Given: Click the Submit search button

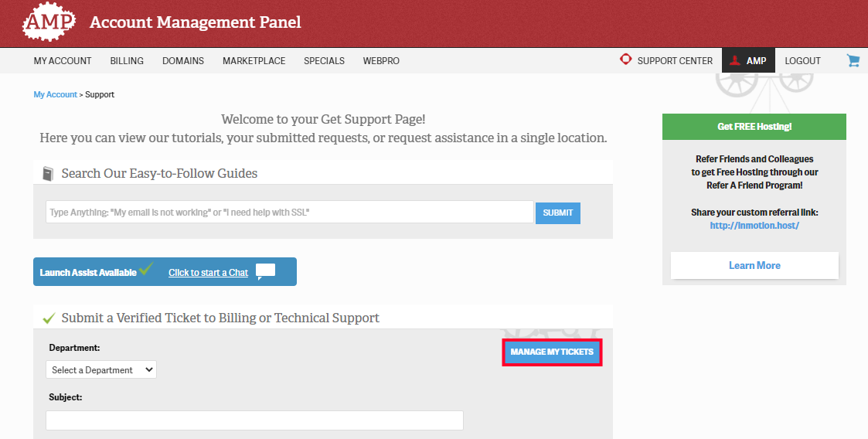Looking at the screenshot, I should pyautogui.click(x=557, y=213).
